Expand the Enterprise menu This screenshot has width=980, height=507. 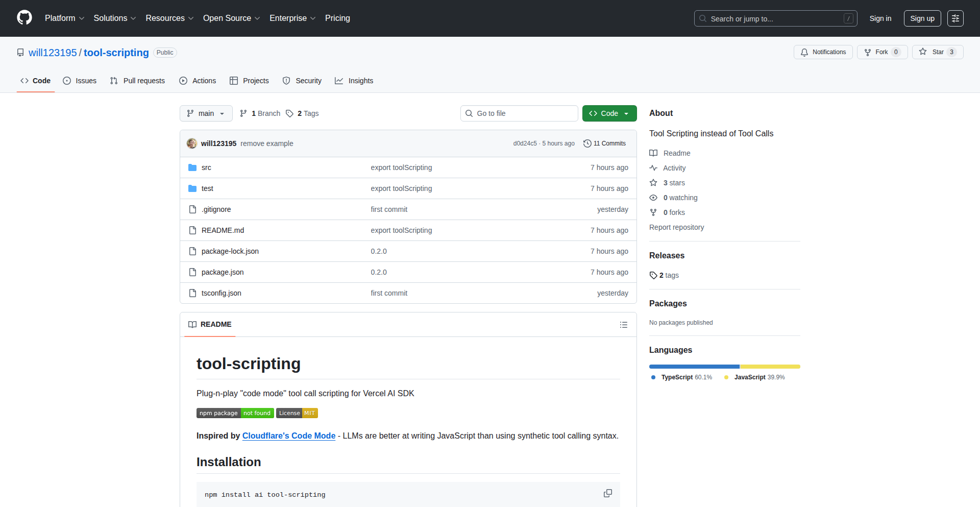point(292,18)
